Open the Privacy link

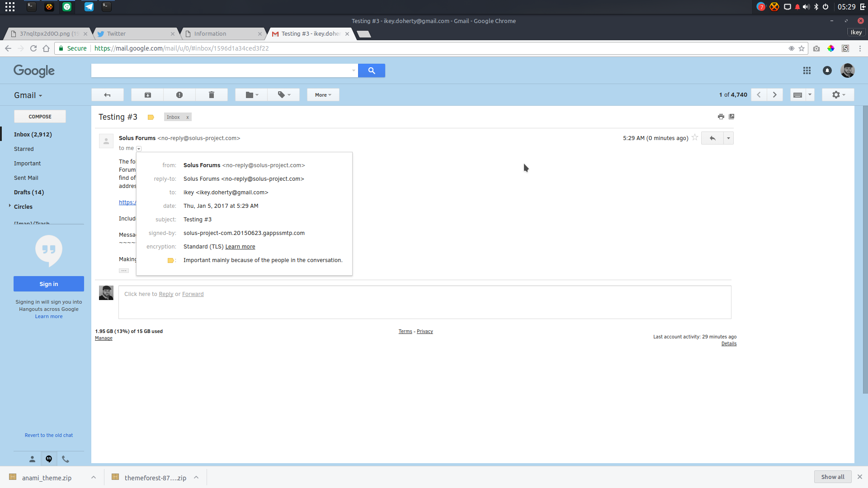(425, 332)
